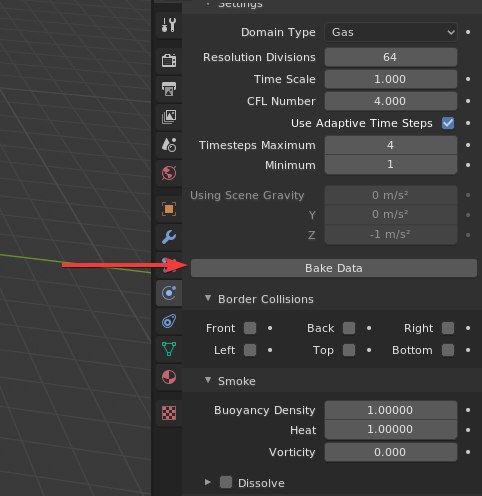482x496 pixels.
Task: Click the Heat value field
Action: 391,429
